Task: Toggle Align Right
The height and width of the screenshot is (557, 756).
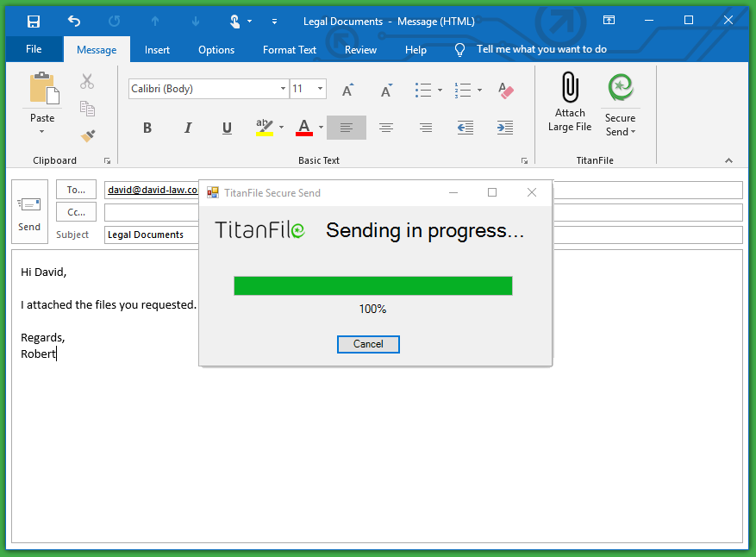Action: point(425,128)
